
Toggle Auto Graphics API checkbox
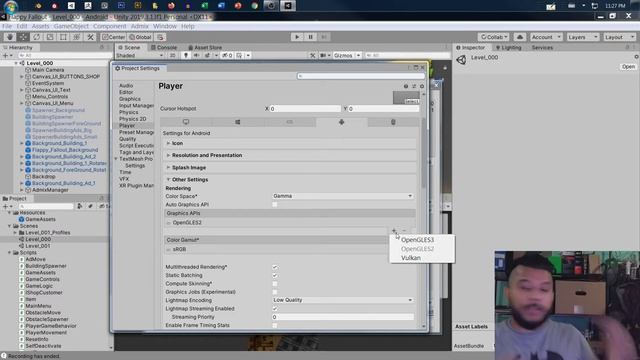click(x=275, y=204)
